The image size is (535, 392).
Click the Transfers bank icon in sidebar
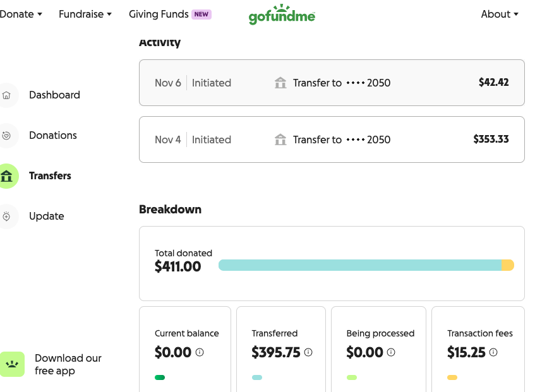point(6,176)
